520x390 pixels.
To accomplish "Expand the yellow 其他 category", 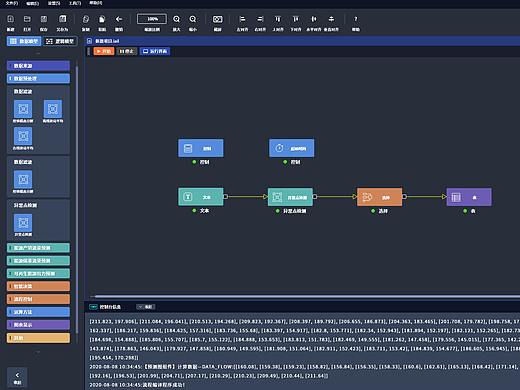I will 38,338.
